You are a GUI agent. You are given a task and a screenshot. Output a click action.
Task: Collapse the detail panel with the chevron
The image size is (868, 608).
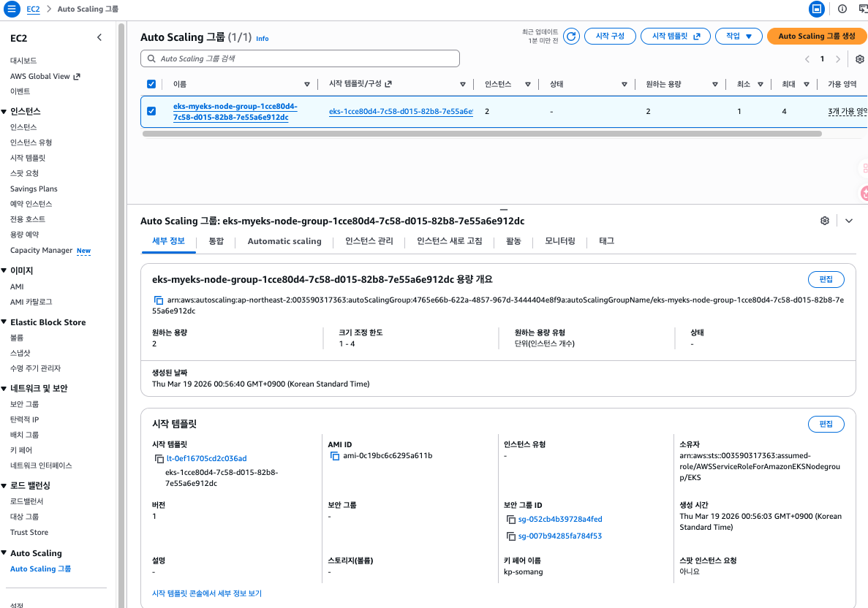[x=849, y=221]
